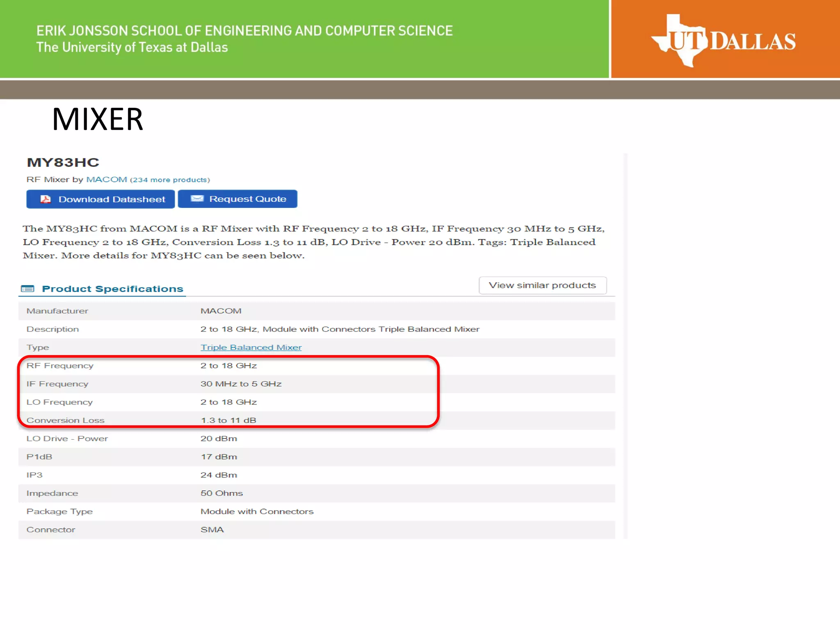Click the MIXER slide heading
Image resolution: width=840 pixels, height=630 pixels.
coord(98,119)
